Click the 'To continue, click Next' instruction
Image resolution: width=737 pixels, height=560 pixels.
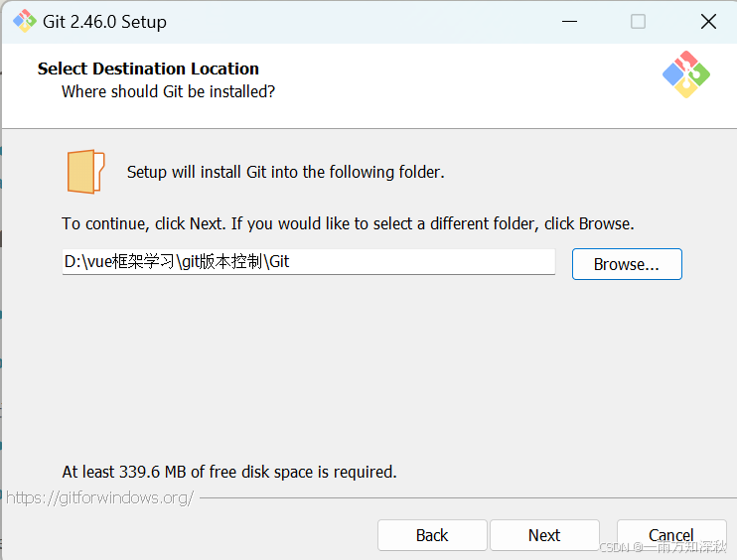click(x=348, y=223)
